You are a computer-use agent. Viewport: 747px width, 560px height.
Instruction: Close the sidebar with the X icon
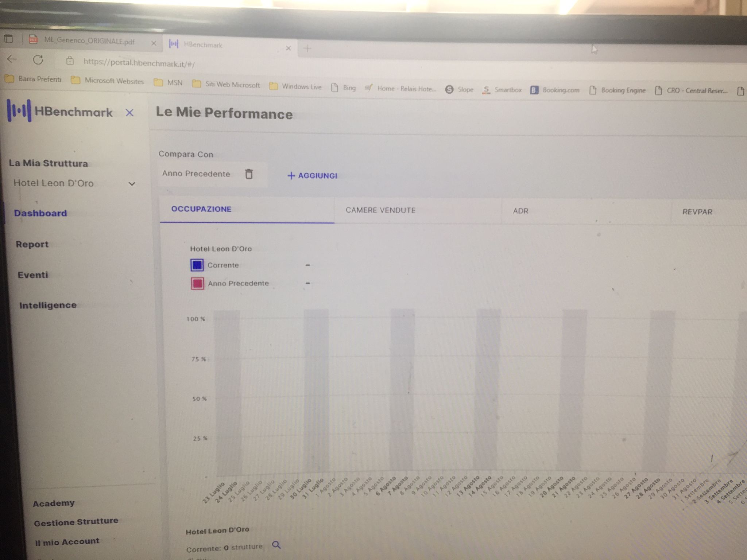pyautogui.click(x=129, y=113)
